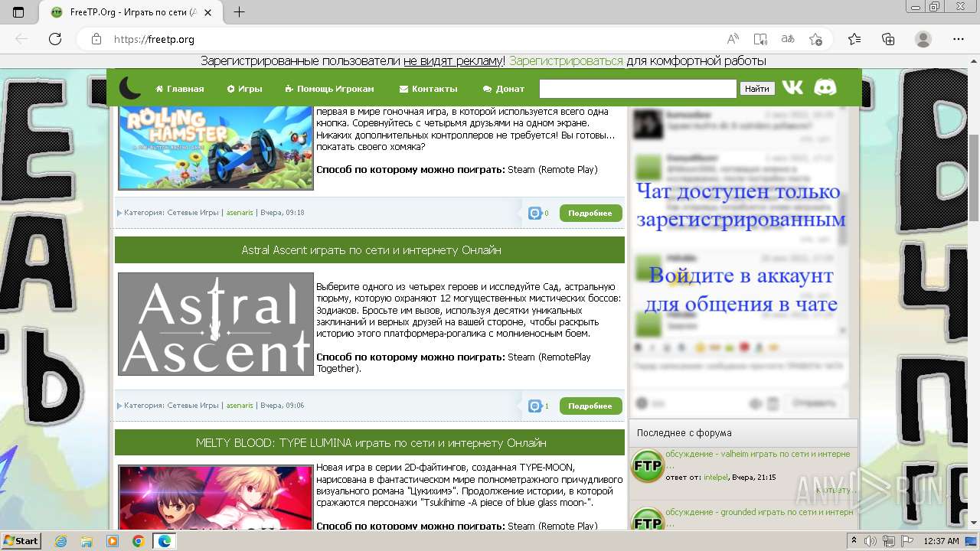Open the Контакты menu item

tap(429, 89)
